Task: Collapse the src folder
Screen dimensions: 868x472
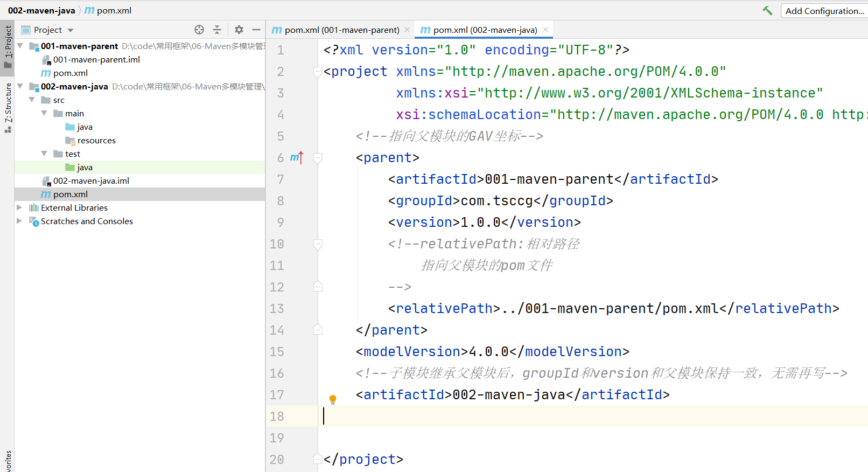Action: coord(32,100)
